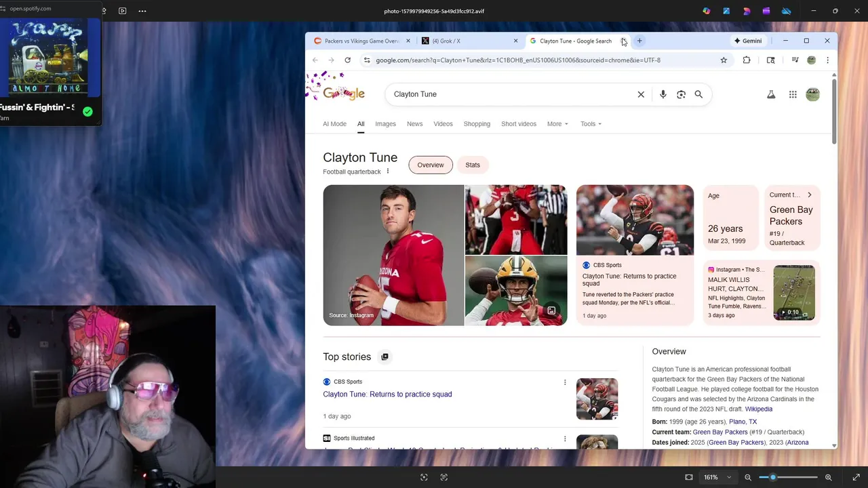Viewport: 868px width, 488px height.
Task: Open the News results filter
Action: 414,124
